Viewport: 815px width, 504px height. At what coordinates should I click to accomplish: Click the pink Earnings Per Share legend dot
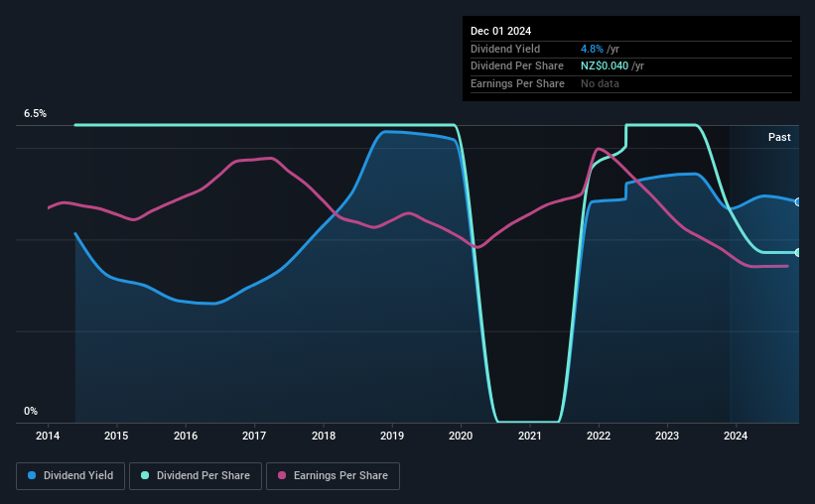[282, 475]
